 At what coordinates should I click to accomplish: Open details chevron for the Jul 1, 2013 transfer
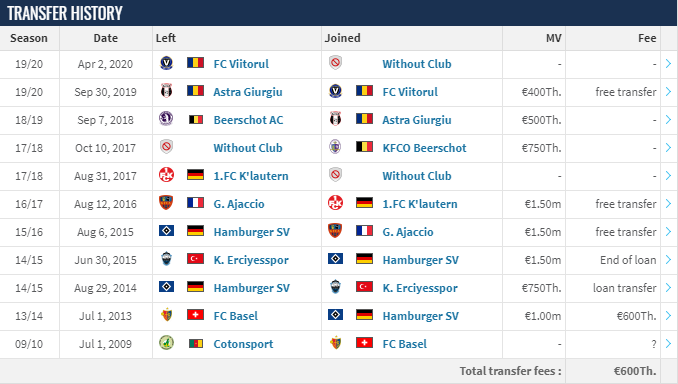click(668, 316)
